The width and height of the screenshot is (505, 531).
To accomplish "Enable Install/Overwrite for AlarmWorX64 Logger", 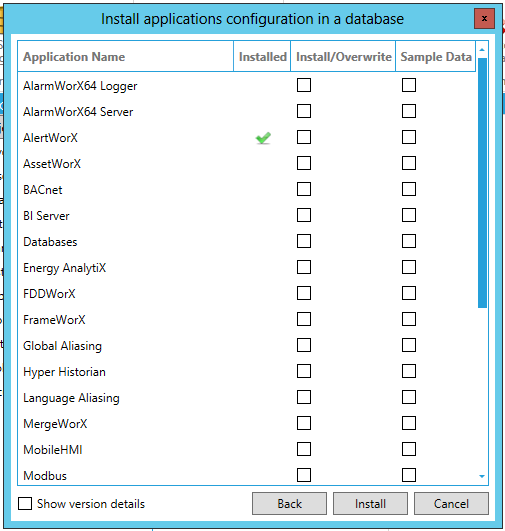I will 304,85.
